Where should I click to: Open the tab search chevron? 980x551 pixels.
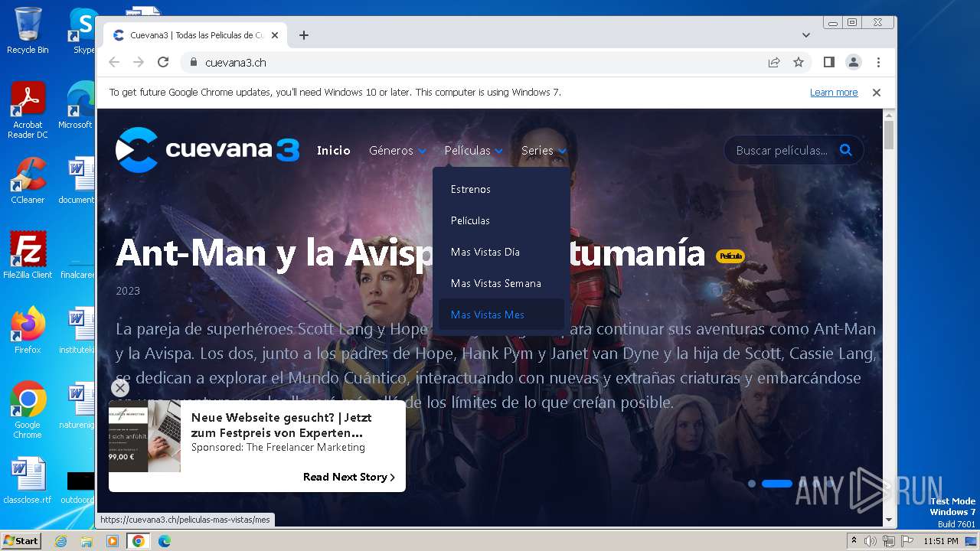(x=805, y=35)
